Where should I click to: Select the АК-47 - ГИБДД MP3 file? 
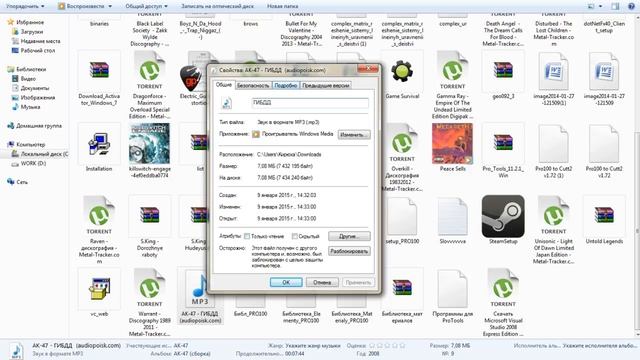pyautogui.click(x=200, y=296)
